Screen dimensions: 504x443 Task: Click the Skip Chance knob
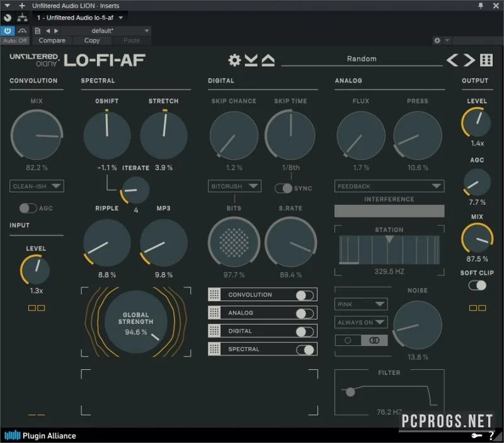coord(234,135)
